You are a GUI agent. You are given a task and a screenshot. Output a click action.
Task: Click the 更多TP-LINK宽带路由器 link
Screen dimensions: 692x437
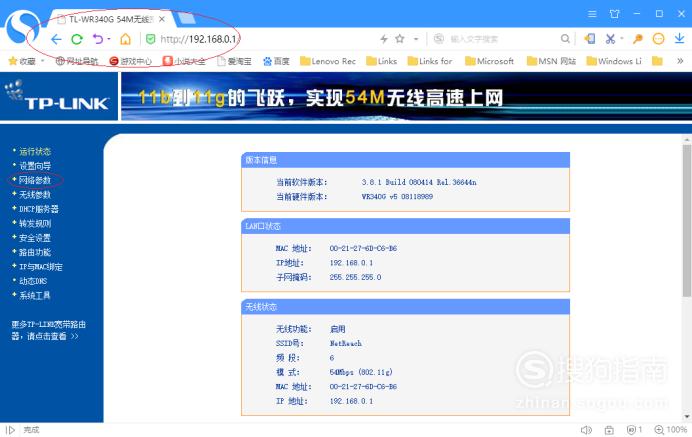48,330
